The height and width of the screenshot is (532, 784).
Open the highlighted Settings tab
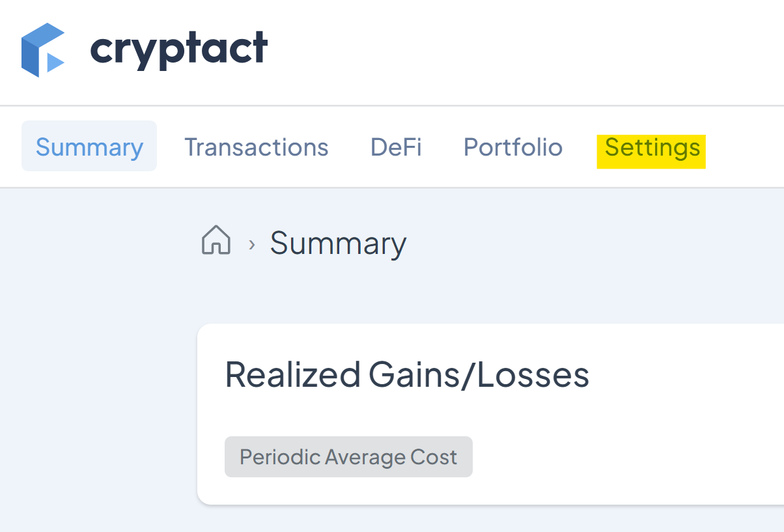(x=652, y=151)
